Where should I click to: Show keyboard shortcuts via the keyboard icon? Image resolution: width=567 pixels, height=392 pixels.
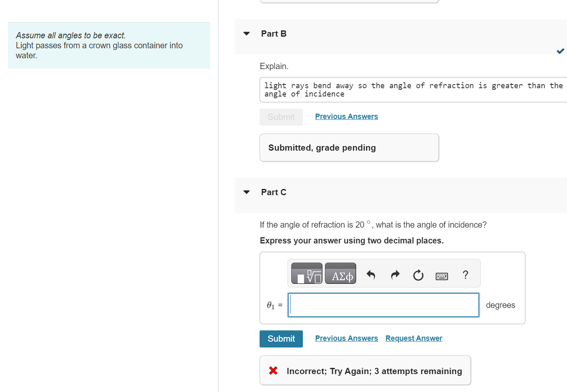click(x=442, y=276)
